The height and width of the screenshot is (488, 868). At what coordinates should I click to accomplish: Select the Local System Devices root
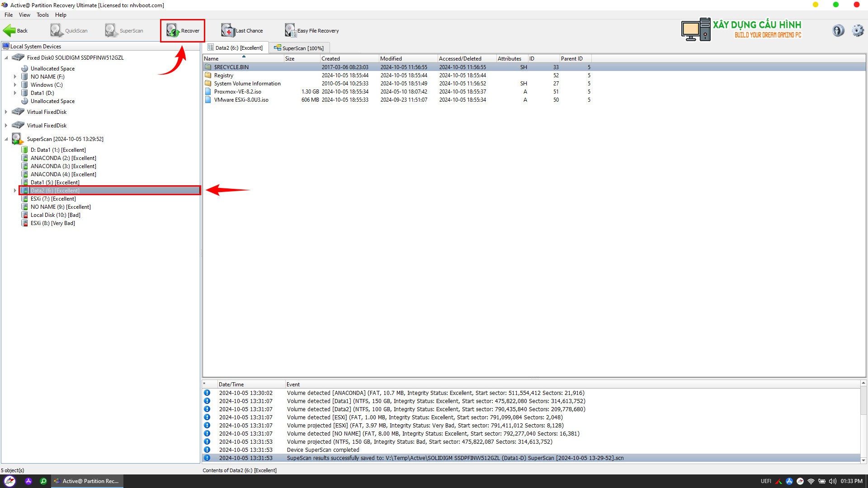pyautogui.click(x=35, y=47)
